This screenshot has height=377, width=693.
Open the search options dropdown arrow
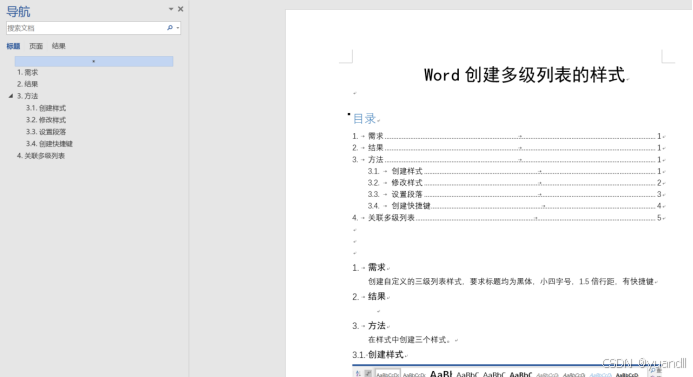pos(178,28)
